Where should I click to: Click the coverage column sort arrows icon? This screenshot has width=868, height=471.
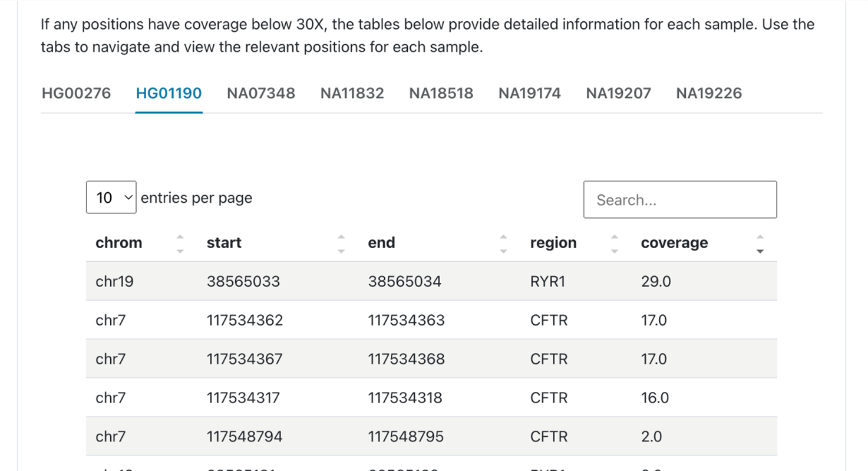click(760, 243)
